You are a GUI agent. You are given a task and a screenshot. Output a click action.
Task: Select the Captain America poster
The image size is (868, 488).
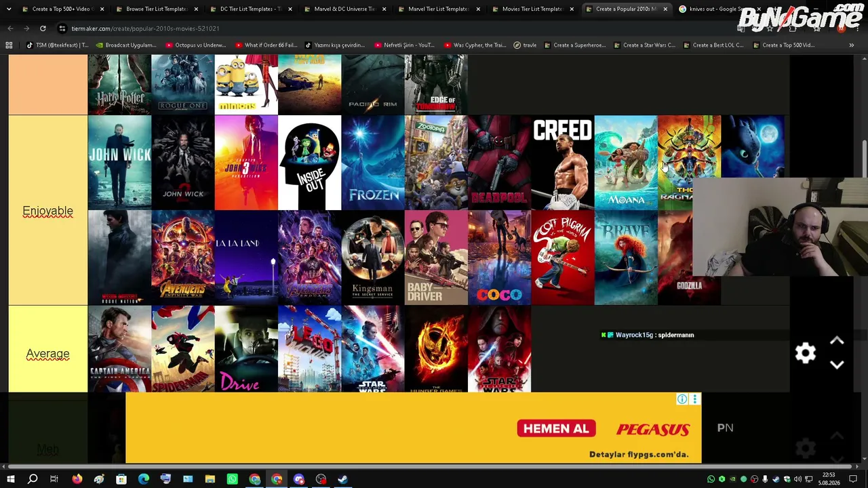[x=119, y=349]
